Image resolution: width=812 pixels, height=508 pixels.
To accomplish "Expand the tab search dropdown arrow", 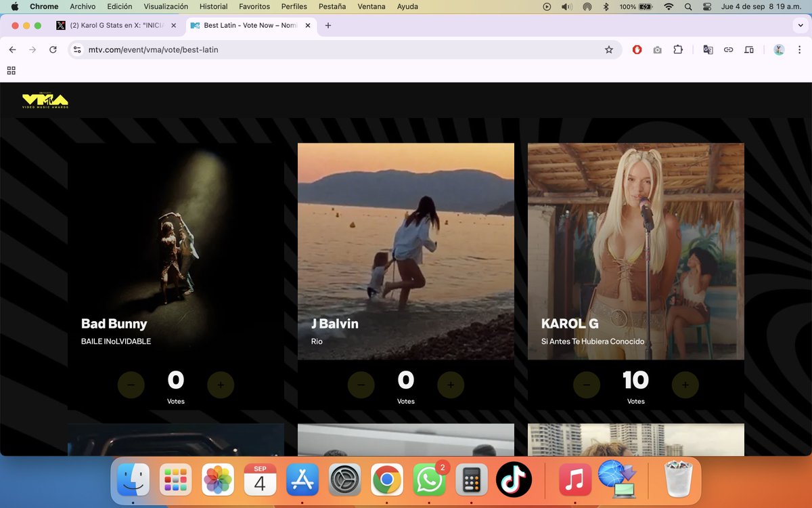I will (800, 25).
